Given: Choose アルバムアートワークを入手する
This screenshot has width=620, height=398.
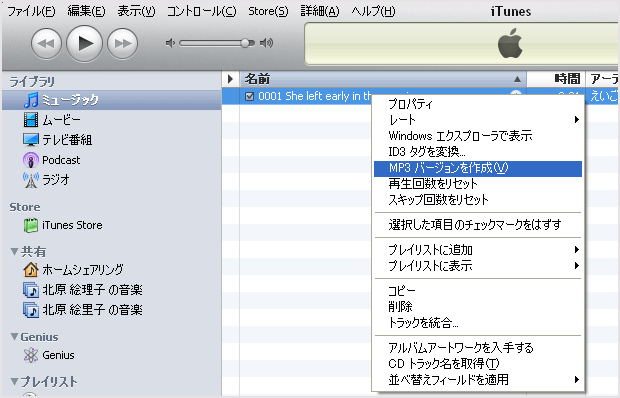Looking at the screenshot, I should (x=478, y=348).
